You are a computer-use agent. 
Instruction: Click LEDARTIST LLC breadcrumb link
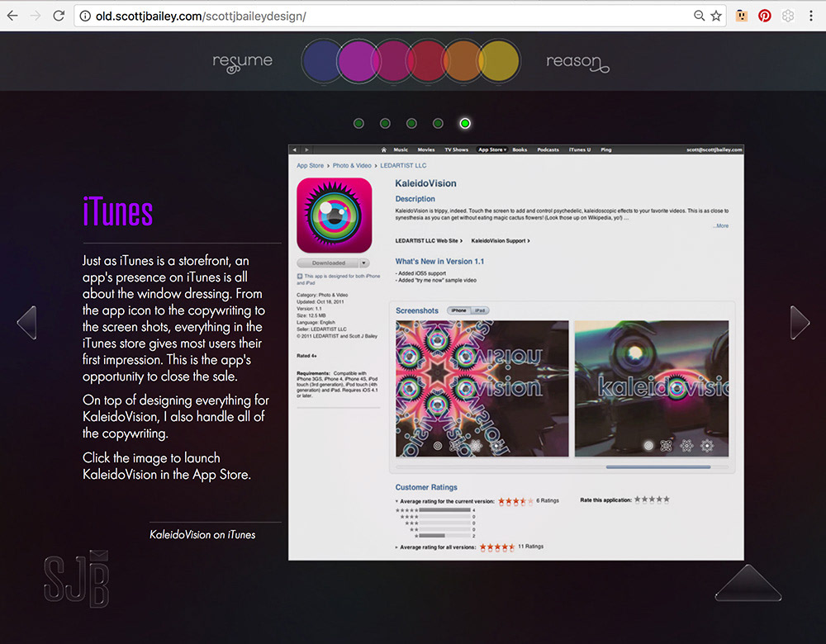pyautogui.click(x=403, y=165)
